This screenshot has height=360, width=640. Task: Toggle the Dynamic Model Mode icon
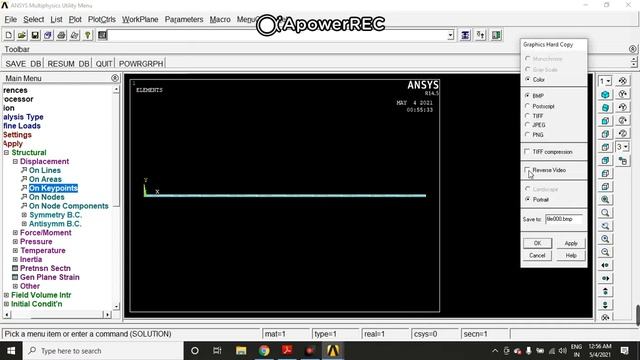click(623, 161)
